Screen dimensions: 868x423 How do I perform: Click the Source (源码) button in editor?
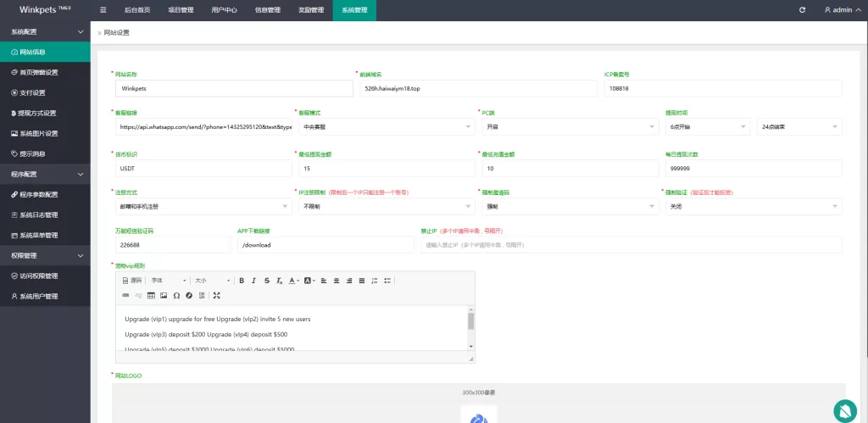pyautogui.click(x=132, y=281)
